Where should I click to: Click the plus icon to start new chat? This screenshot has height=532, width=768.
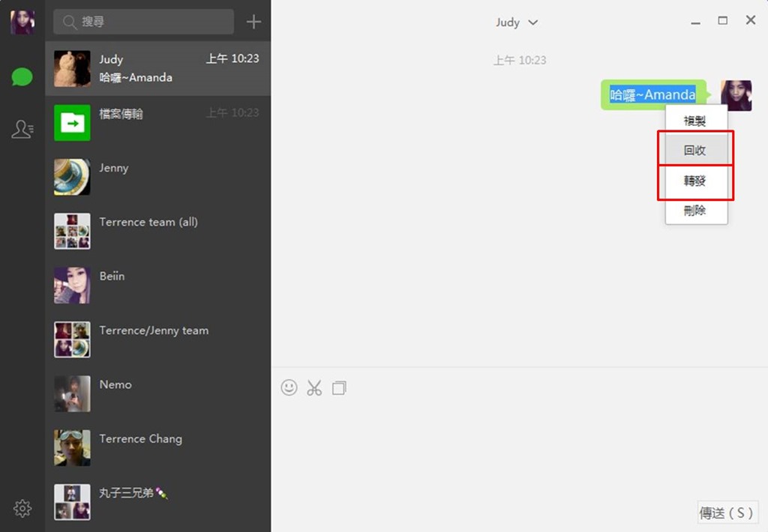(253, 22)
